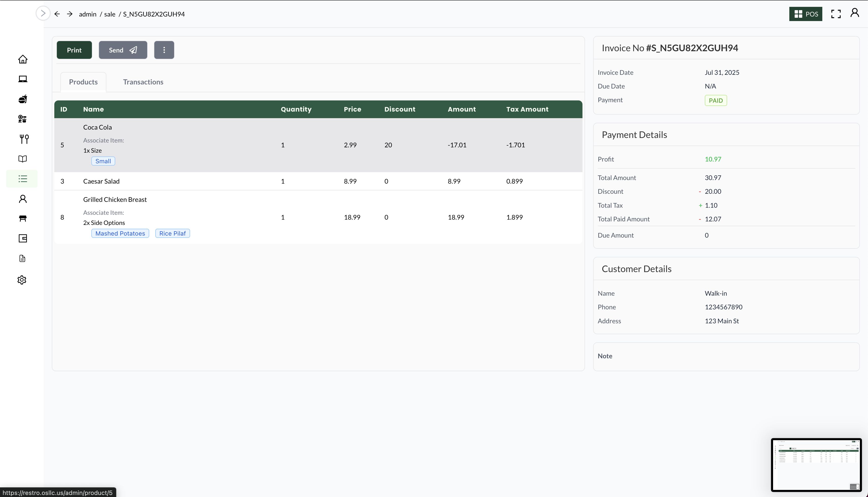The image size is (868, 497).
Task: Click the Print button
Action: [74, 50]
